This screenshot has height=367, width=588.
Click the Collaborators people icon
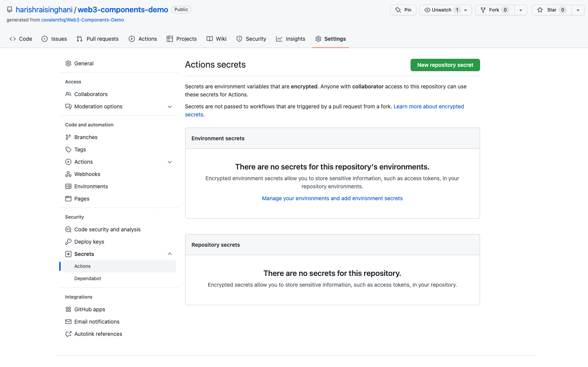pyautogui.click(x=68, y=94)
